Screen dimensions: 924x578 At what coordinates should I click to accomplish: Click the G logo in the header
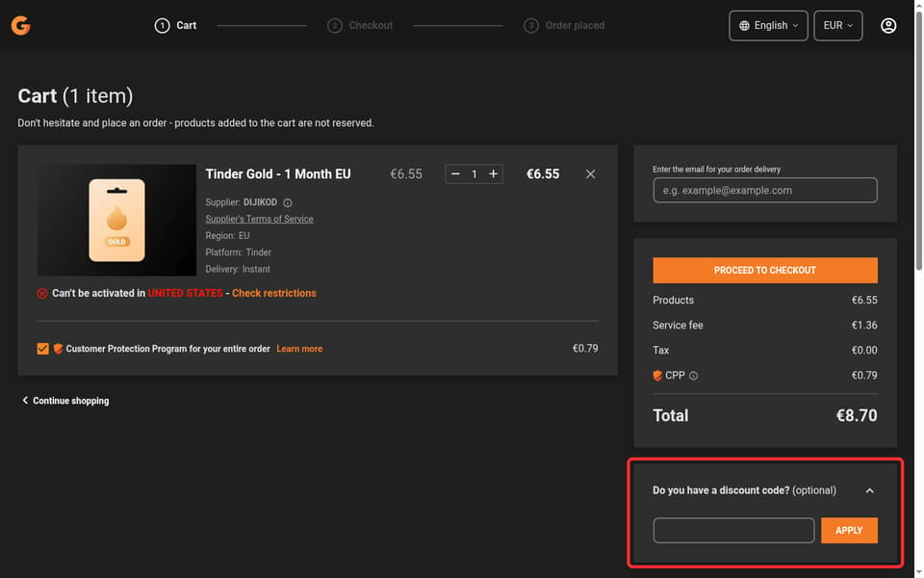pyautogui.click(x=20, y=25)
